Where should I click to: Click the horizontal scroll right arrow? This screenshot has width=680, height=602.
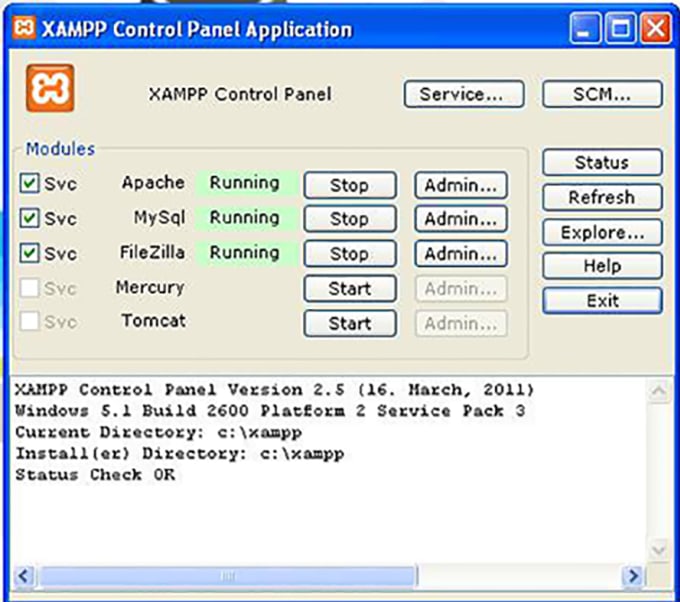click(x=633, y=576)
